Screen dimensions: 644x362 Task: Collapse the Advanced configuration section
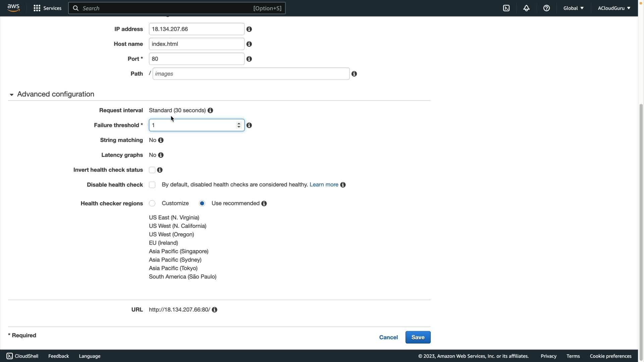pyautogui.click(x=12, y=95)
